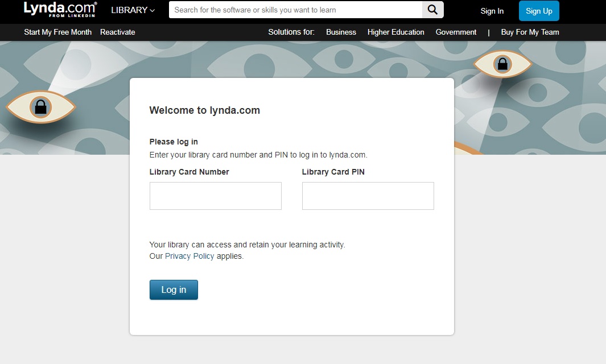Open Business solutions link
Image resolution: width=606 pixels, height=364 pixels.
(x=341, y=32)
